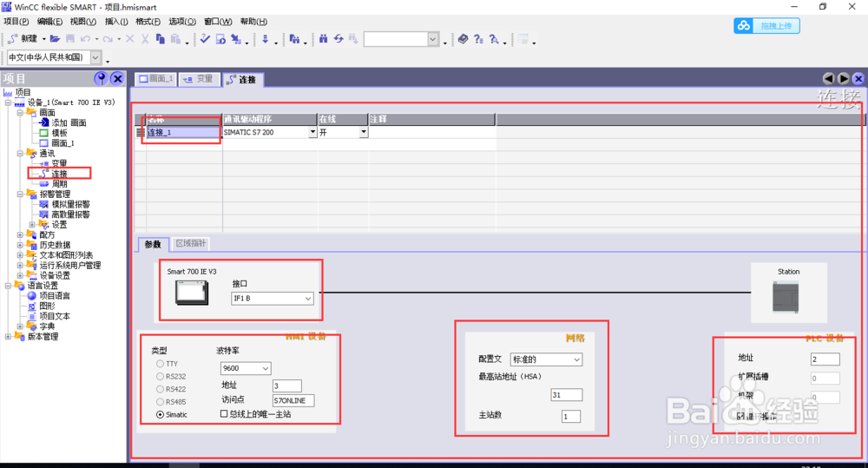Expand the 历史数据 tree node
This screenshot has width=868, height=468.
pyautogui.click(x=20, y=245)
